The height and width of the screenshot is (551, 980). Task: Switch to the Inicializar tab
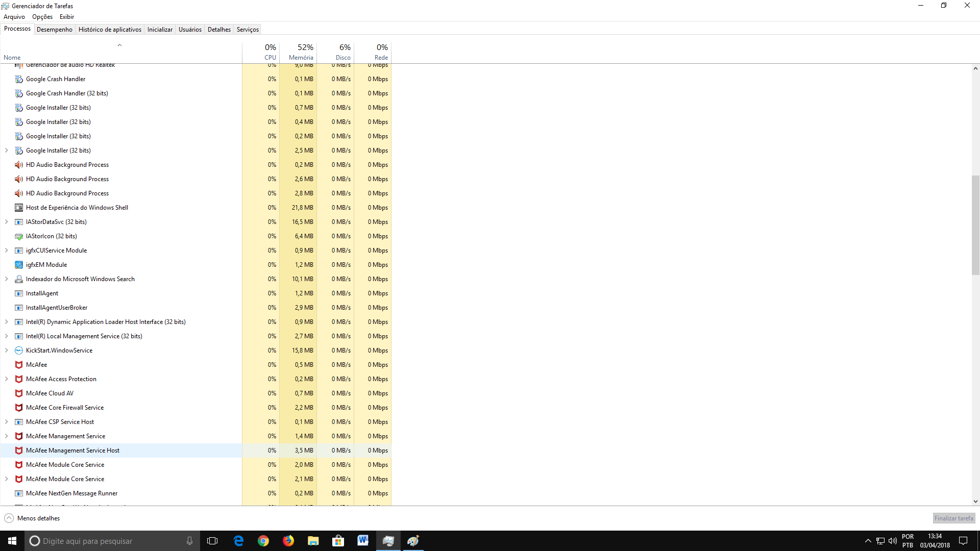pos(160,30)
